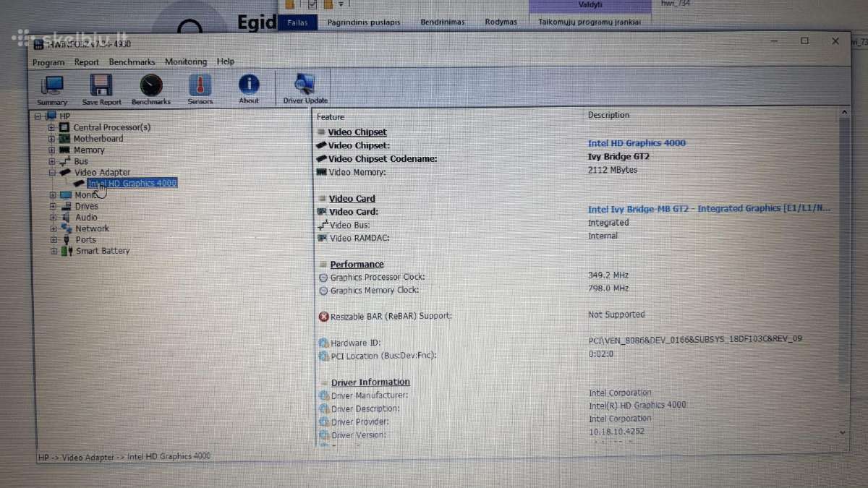Select the Network tree item
Viewport: 868px width, 488px height.
[x=93, y=228]
